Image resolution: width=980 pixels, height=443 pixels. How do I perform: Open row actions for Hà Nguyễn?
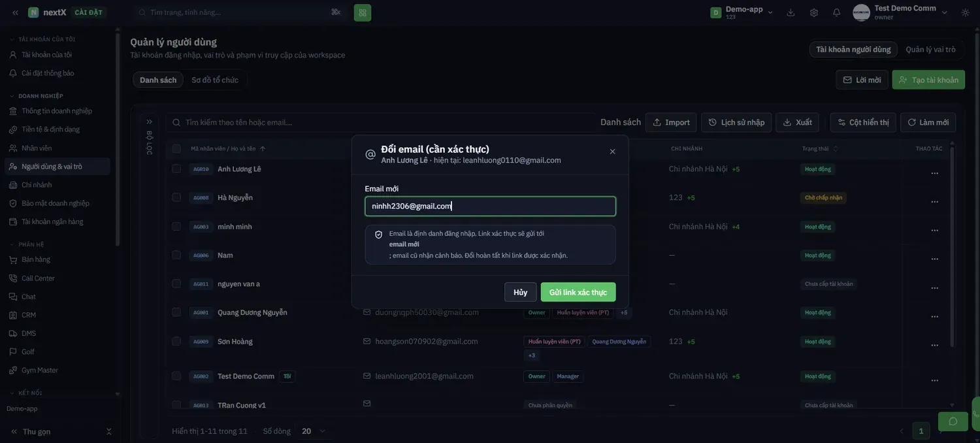pyautogui.click(x=934, y=202)
